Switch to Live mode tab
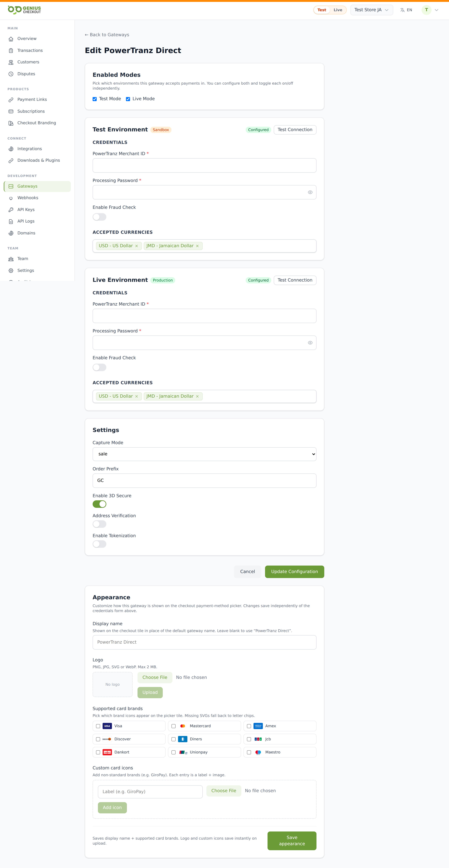 click(x=338, y=10)
